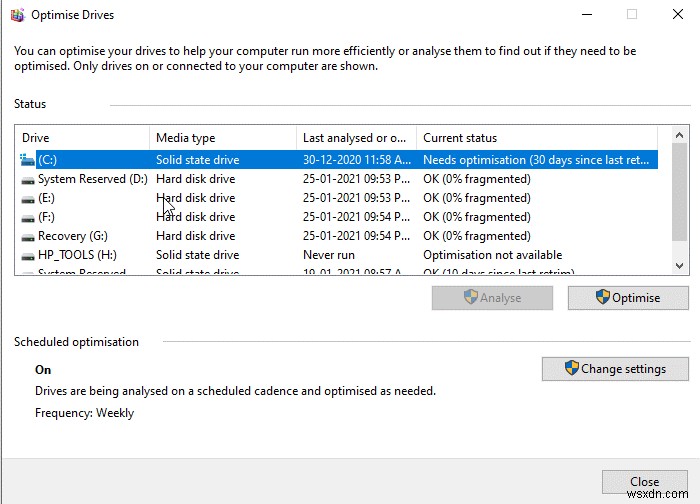Click the Optimise Drives title bar icon

click(17, 15)
